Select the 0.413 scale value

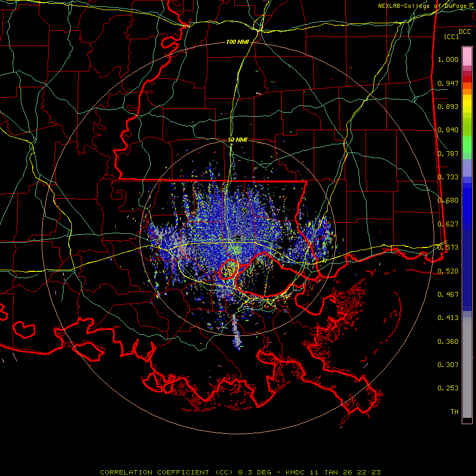(448, 318)
